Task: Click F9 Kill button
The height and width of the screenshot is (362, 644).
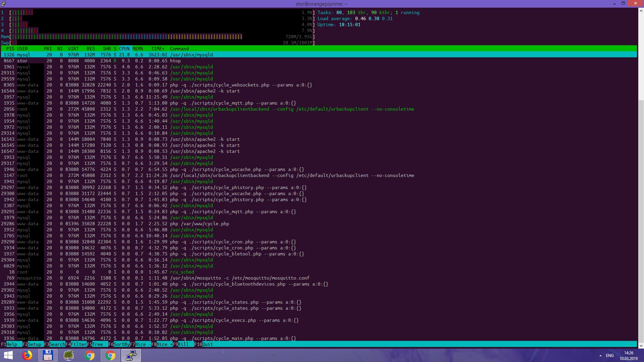Action: 183,344
